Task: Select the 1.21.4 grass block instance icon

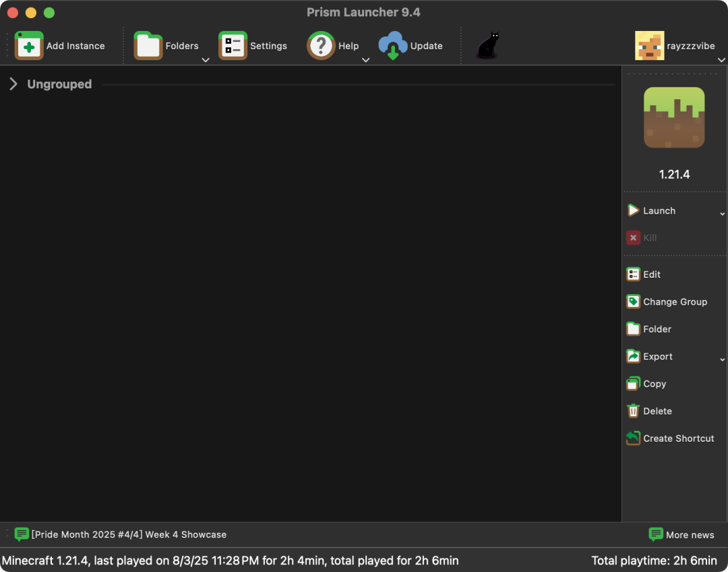Action: click(674, 117)
